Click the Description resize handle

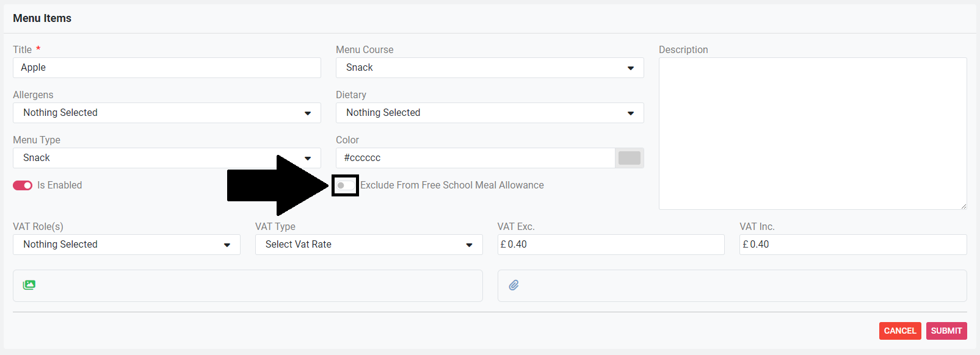964,206
